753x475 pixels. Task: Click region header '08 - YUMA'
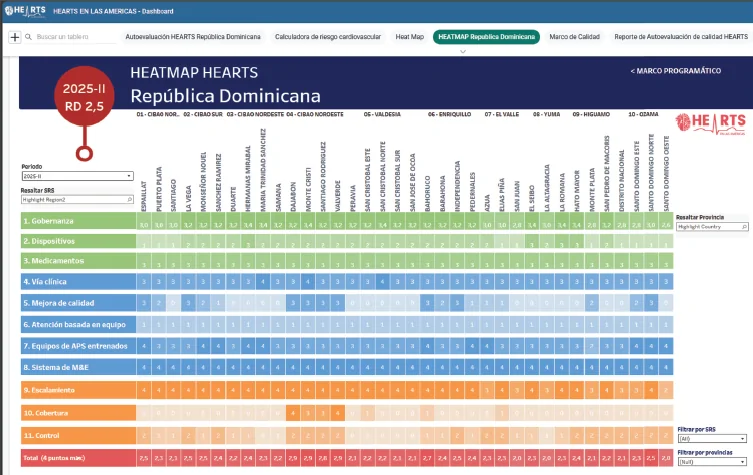pos(547,114)
